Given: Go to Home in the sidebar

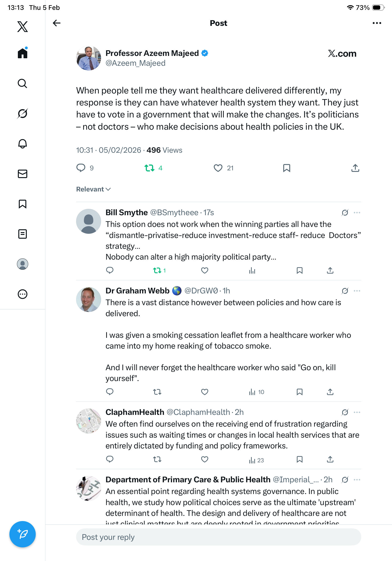Looking at the screenshot, I should tap(23, 53).
